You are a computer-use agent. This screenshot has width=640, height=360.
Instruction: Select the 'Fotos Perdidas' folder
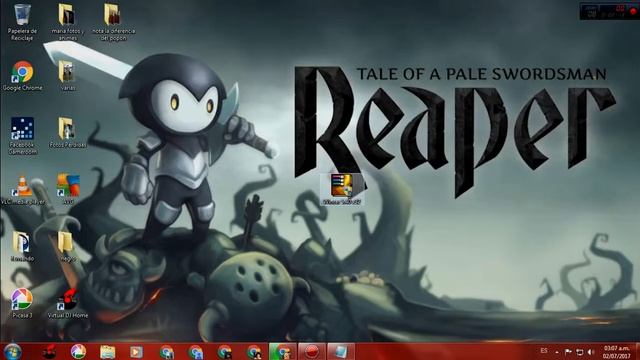[67, 133]
